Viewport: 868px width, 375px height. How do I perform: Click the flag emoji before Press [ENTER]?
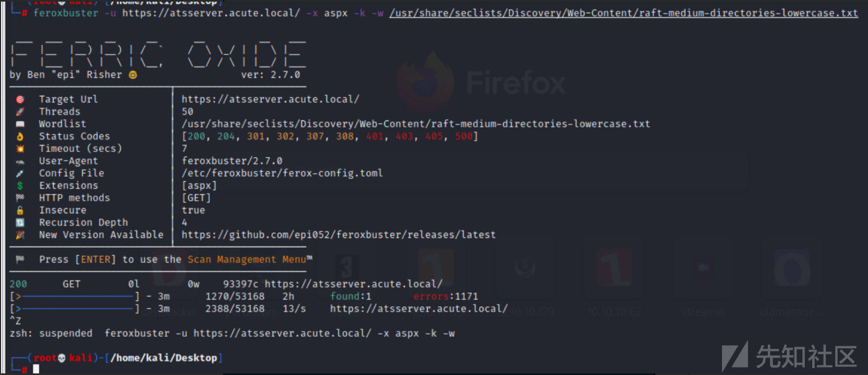[20, 259]
